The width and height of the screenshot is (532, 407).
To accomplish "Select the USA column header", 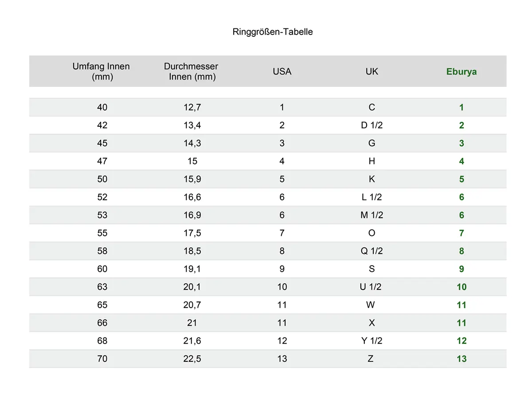I will pyautogui.click(x=282, y=71).
